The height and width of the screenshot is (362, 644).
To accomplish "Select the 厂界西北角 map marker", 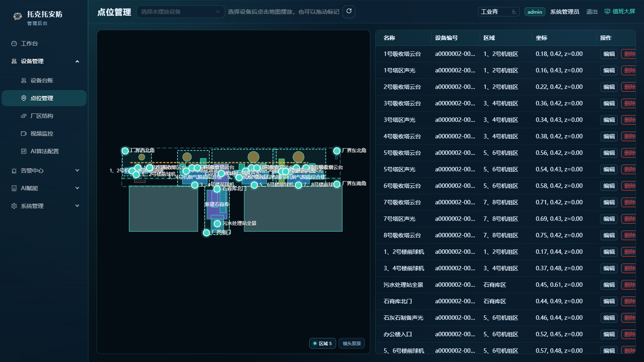I will pyautogui.click(x=125, y=151).
